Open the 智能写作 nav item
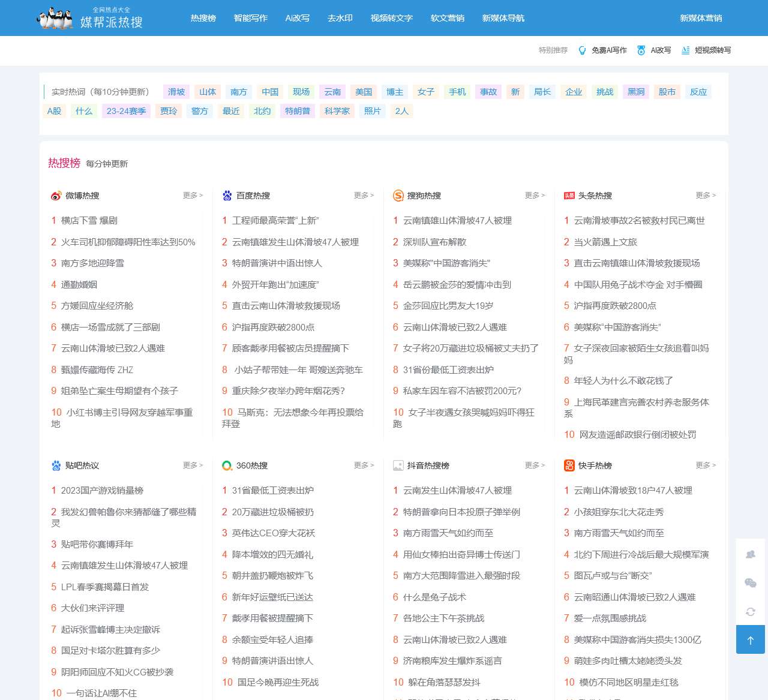The height and width of the screenshot is (700, 768). coord(251,18)
